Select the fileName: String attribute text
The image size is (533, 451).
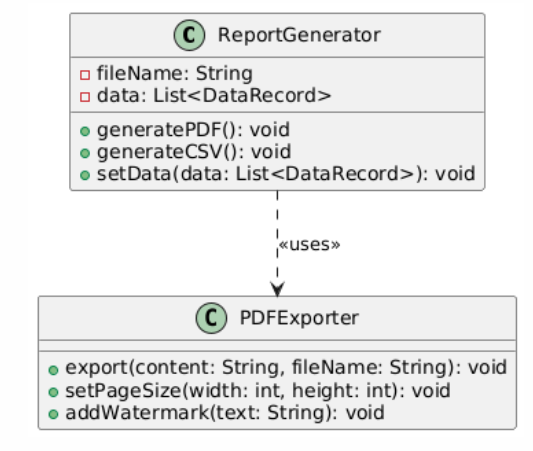(175, 74)
